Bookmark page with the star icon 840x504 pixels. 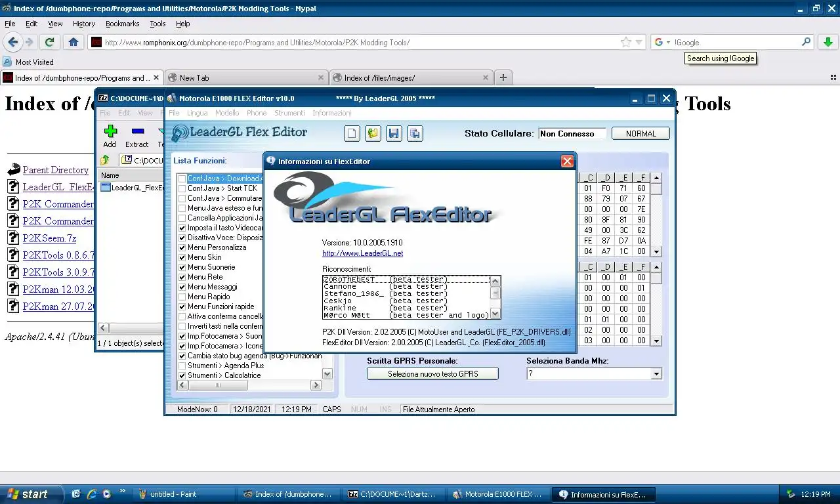coord(626,42)
